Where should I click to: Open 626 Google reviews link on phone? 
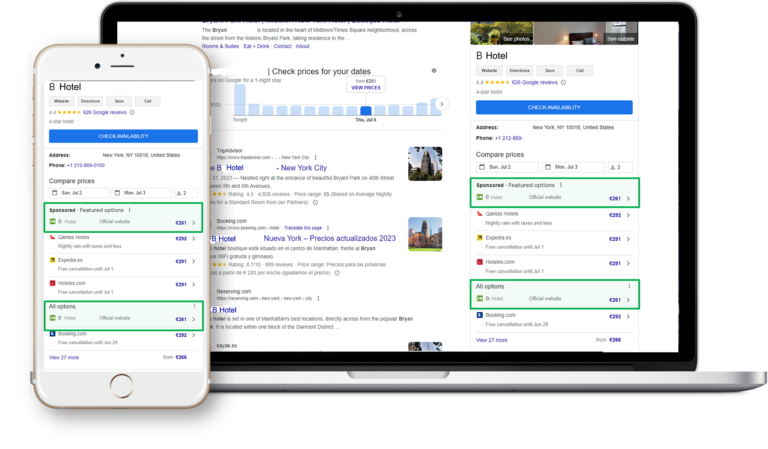click(105, 112)
